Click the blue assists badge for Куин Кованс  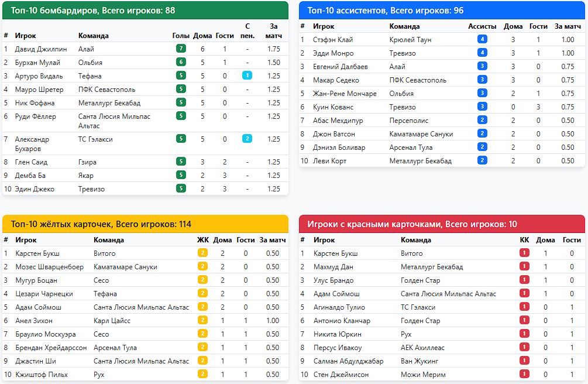click(x=482, y=106)
